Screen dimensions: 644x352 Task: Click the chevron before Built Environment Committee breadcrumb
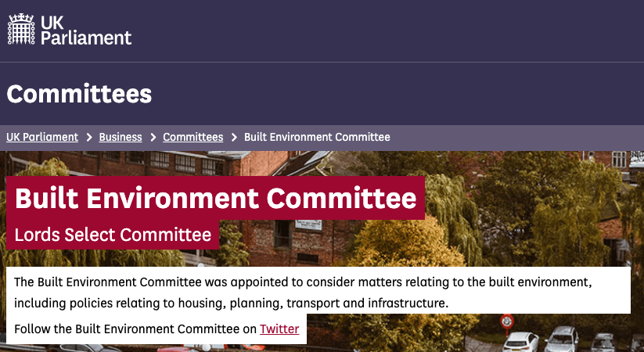pos(234,137)
